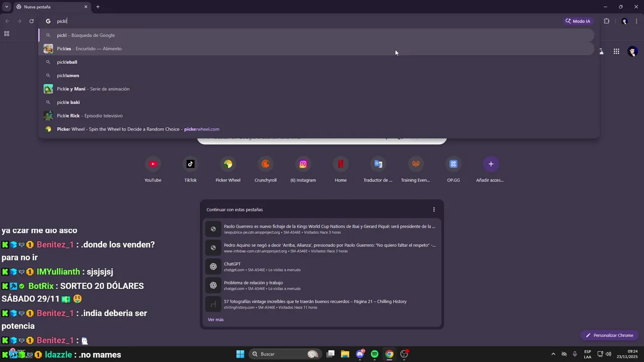Open the Training Even... shortcut
The height and width of the screenshot is (362, 644).
[416, 170]
